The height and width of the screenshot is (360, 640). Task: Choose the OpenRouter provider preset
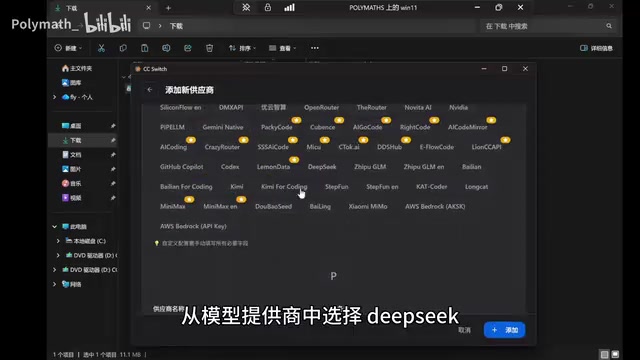pyautogui.click(x=321, y=107)
